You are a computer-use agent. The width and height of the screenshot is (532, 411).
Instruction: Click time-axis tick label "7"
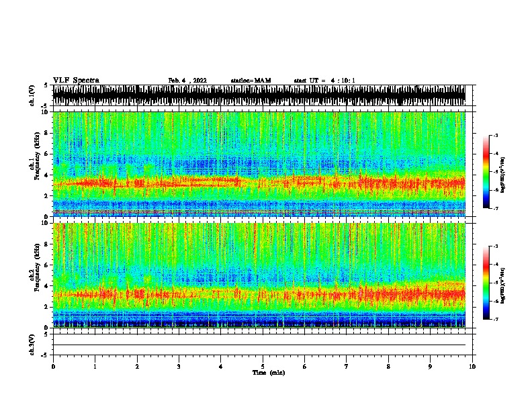pyautogui.click(x=347, y=367)
